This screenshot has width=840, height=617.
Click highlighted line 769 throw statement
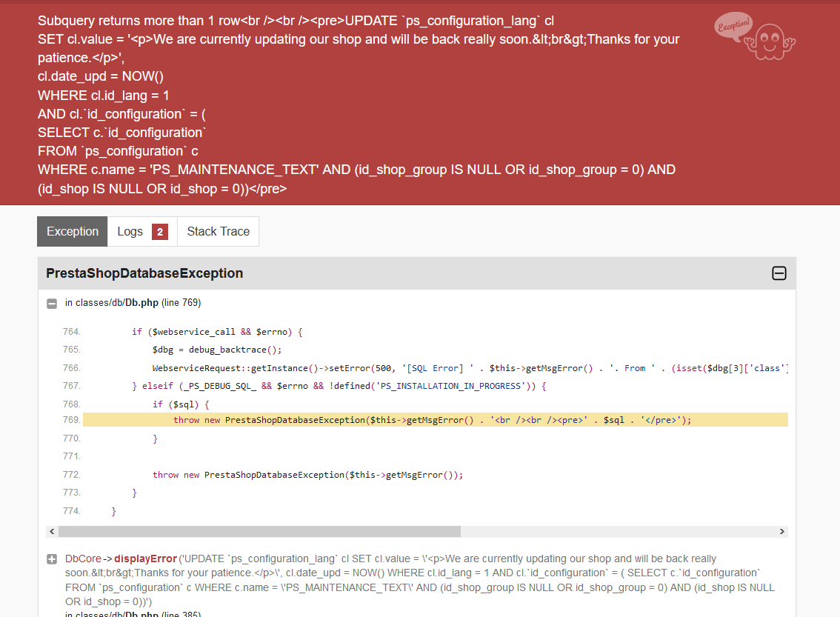[x=432, y=420]
